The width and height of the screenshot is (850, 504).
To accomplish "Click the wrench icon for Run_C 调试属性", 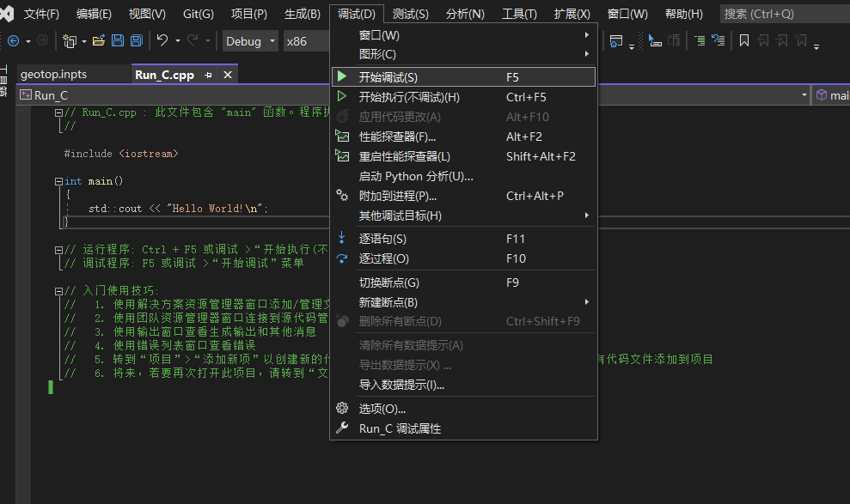I will point(342,428).
